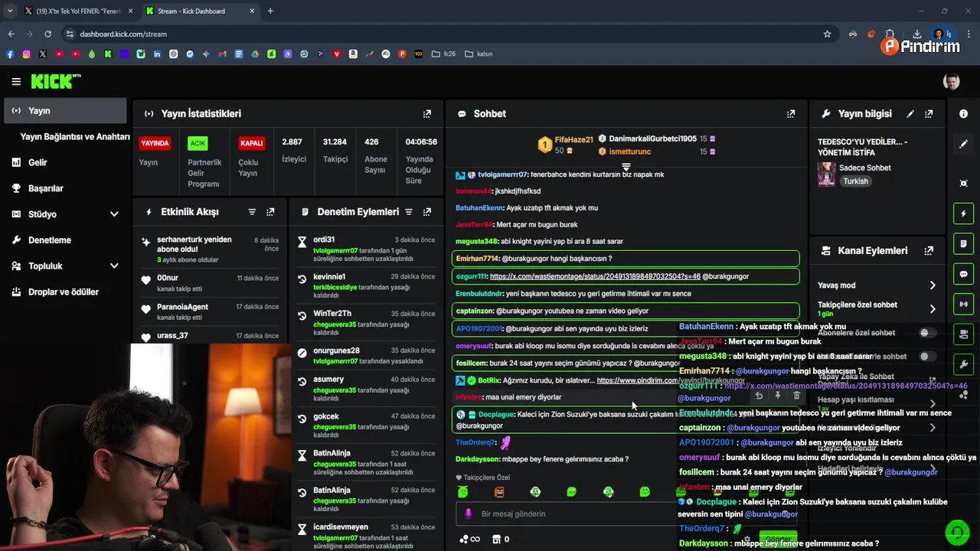Viewport: 980px width, 551px height.
Task: Open Takipçilere özel sohbet options chevron
Action: (933, 309)
